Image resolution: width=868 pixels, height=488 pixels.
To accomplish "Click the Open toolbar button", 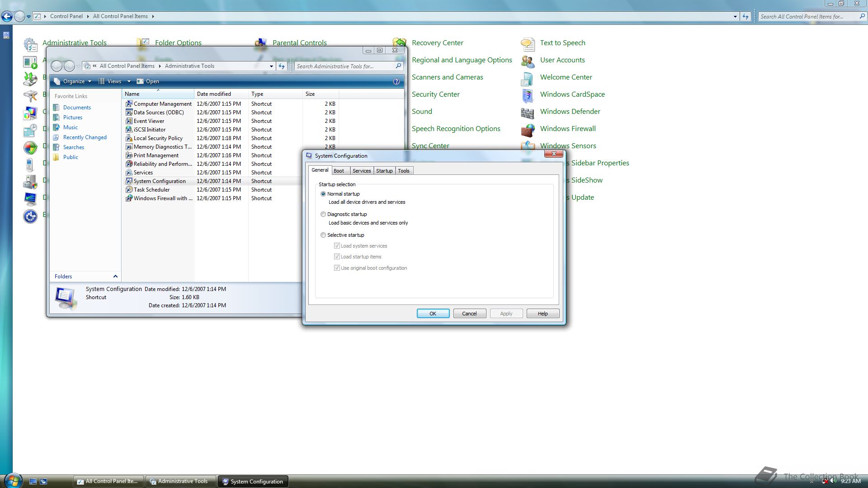I will point(148,81).
